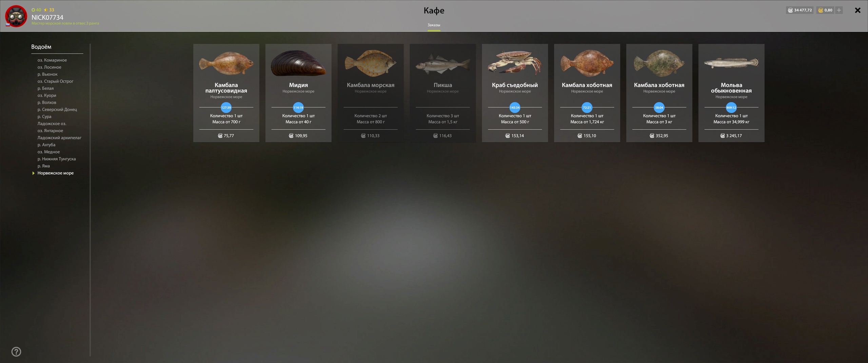Viewport: 868px width, 363px height.
Task: Open the Пикша order card
Action: pyautogui.click(x=442, y=93)
